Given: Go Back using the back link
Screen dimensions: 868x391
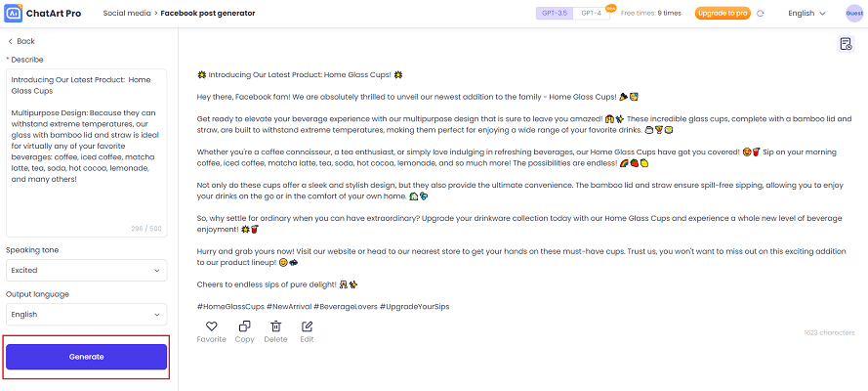Looking at the screenshot, I should pyautogui.click(x=21, y=41).
